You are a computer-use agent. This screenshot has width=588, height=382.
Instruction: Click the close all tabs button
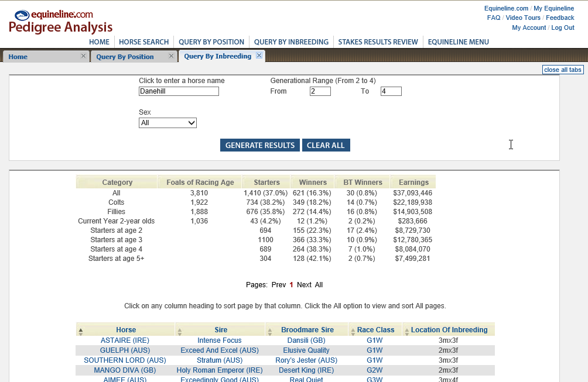pos(562,70)
